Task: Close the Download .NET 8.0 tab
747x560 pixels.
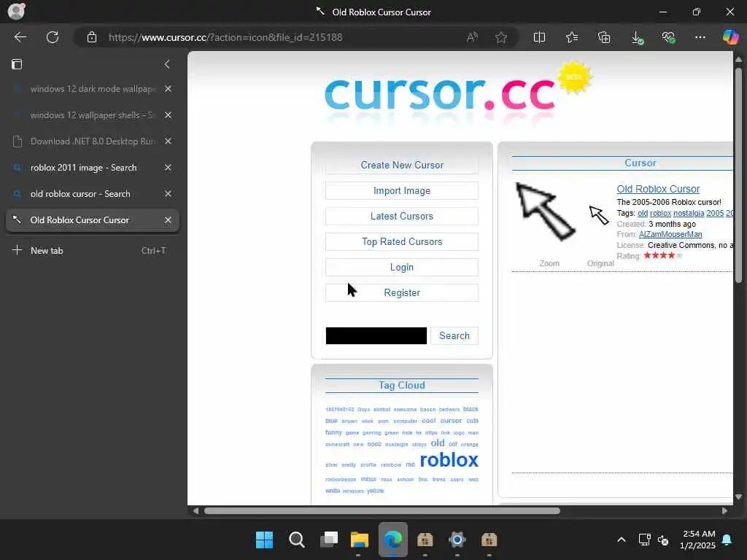Action: pyautogui.click(x=168, y=141)
